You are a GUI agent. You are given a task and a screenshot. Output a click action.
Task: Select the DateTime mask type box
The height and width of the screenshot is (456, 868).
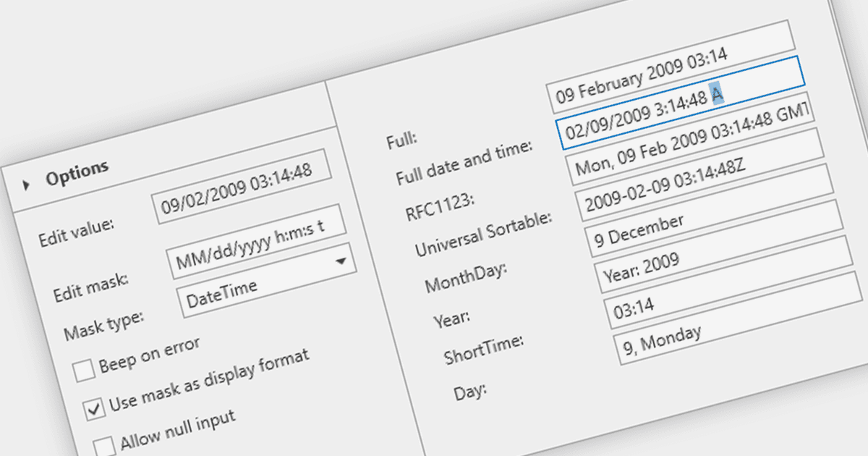pos(266,280)
